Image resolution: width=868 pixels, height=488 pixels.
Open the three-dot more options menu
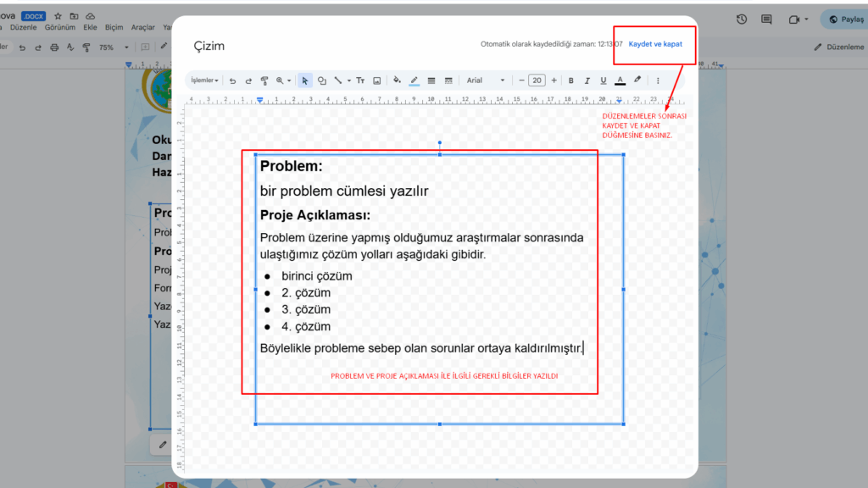pyautogui.click(x=658, y=80)
